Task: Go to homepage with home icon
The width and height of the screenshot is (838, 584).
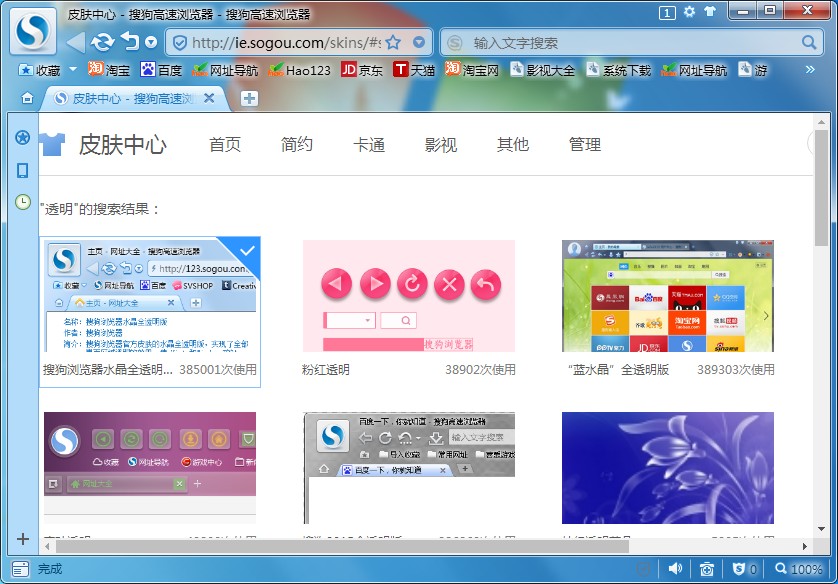Action: (x=27, y=99)
